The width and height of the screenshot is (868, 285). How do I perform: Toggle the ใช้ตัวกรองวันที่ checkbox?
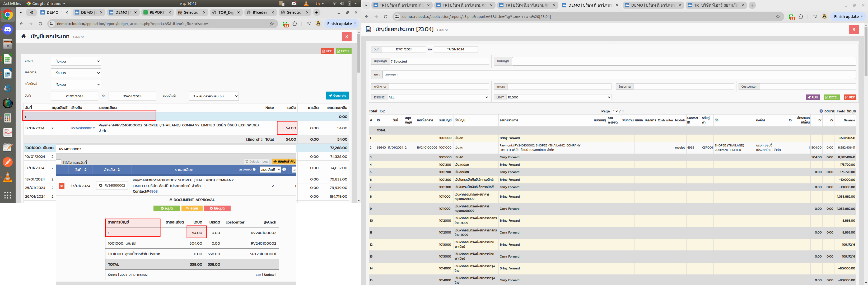point(59,162)
